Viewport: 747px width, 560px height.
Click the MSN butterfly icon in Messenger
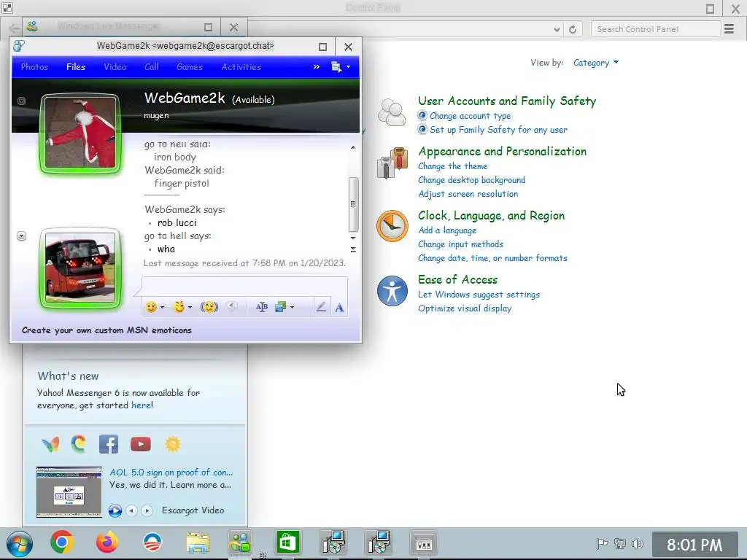point(50,444)
